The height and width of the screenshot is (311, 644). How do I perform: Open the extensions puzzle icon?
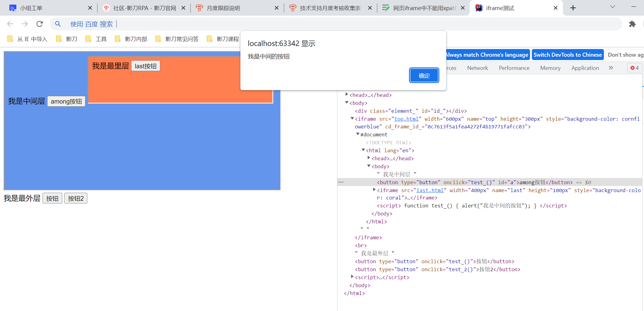(632, 24)
